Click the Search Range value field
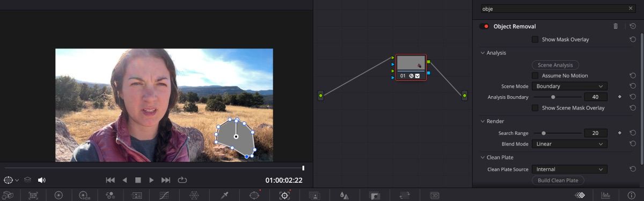Viewport: 644px width, 201px height. coord(596,133)
